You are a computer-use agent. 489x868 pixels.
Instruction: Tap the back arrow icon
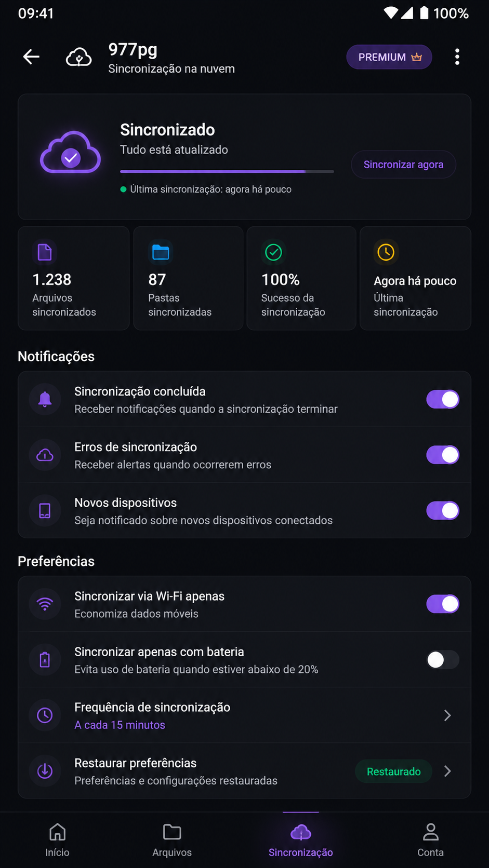32,57
